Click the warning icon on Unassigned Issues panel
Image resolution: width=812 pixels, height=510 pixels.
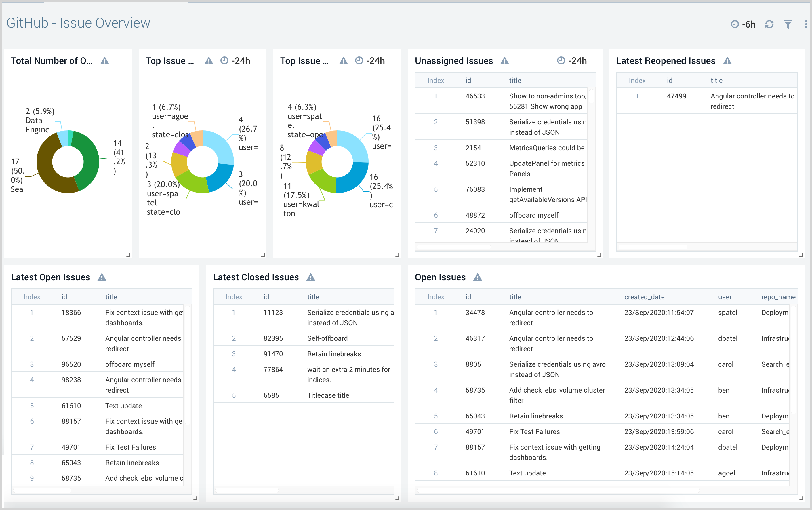tap(505, 61)
